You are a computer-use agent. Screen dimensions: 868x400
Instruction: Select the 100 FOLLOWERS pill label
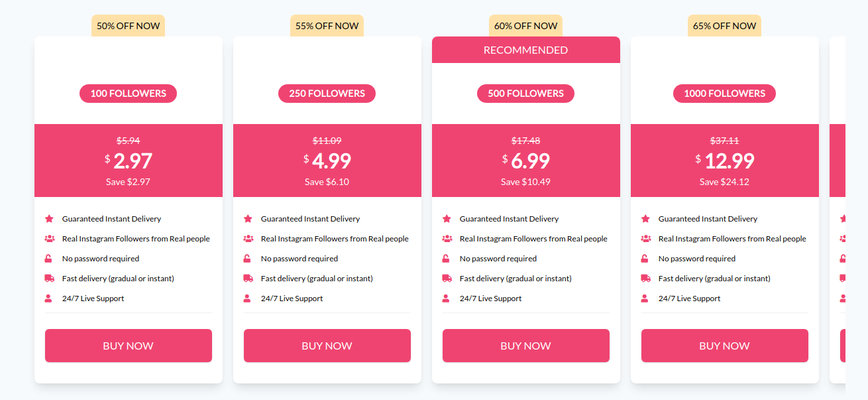pos(129,94)
